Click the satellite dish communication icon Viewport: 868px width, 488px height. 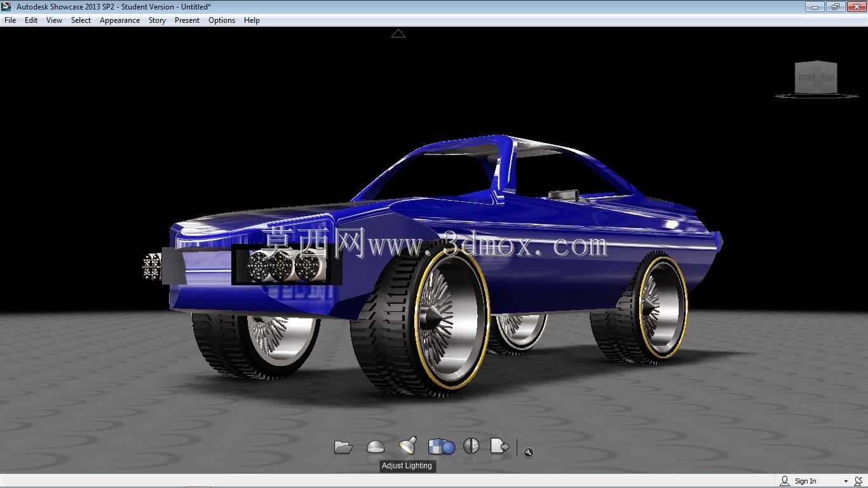[858, 481]
